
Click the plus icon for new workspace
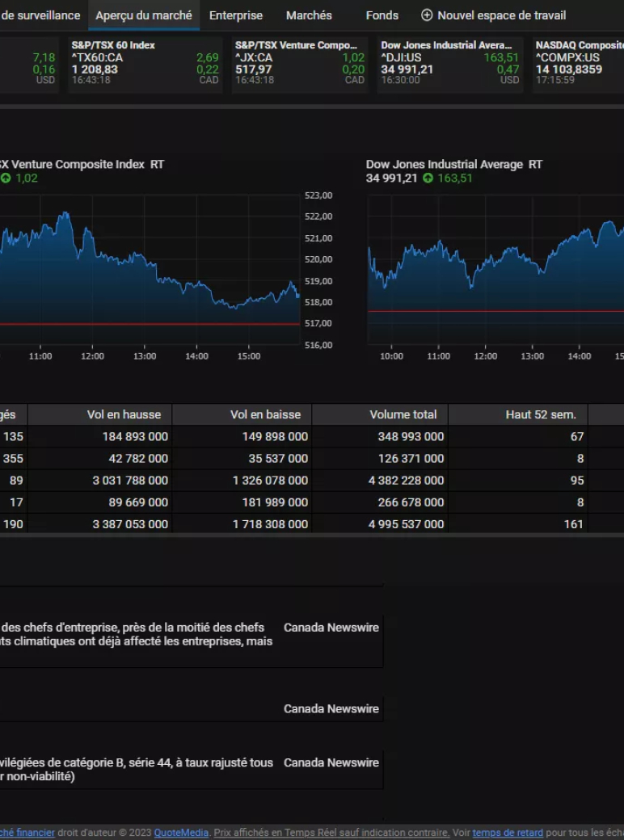pos(427,15)
